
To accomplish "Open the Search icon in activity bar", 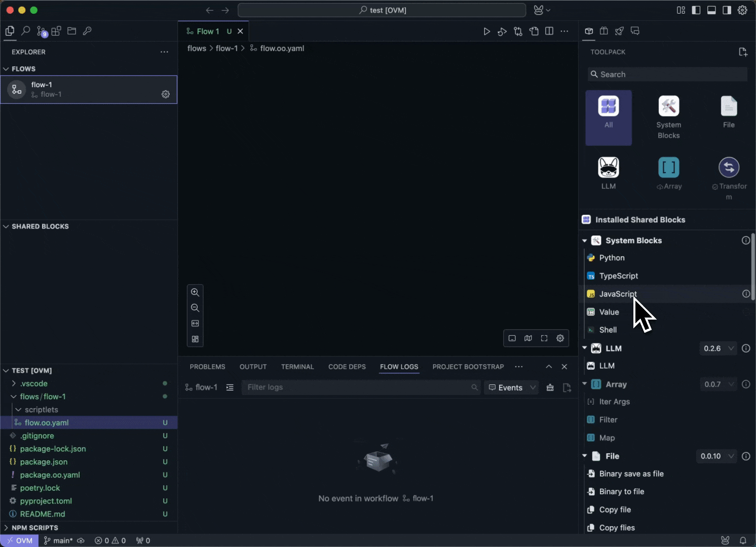I will pyautogui.click(x=25, y=31).
